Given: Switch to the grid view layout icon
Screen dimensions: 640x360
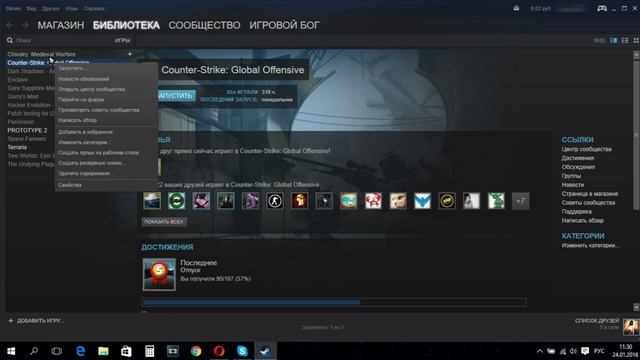Looking at the screenshot, I should (636, 40).
